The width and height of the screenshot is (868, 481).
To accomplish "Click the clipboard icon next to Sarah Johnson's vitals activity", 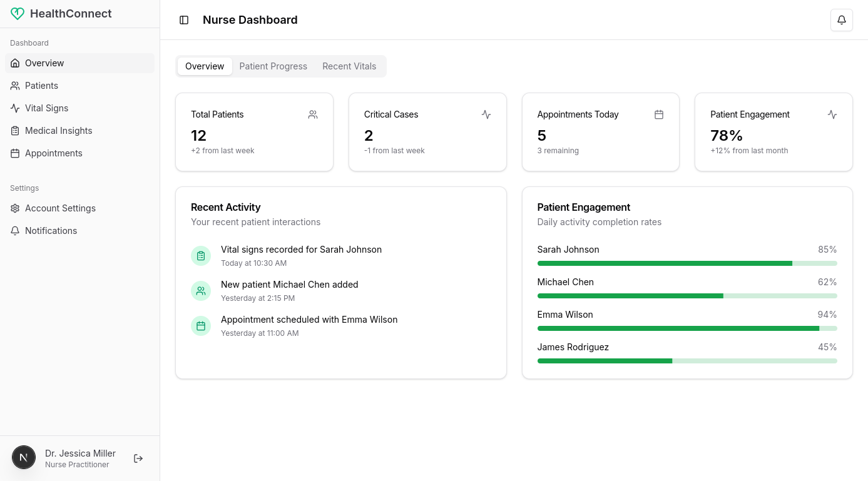I will click(x=200, y=256).
